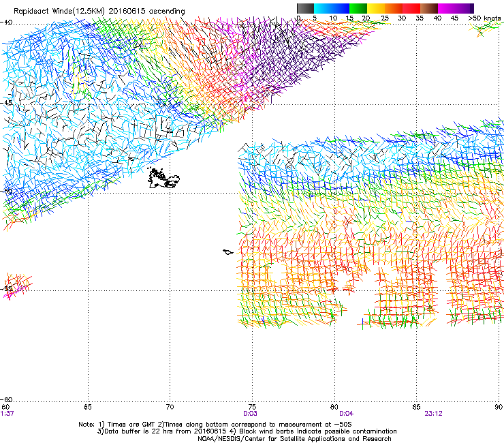Click the brown 35-40 knots legend segment
The height and width of the screenshot is (443, 504).
pyautogui.click(x=429, y=8)
